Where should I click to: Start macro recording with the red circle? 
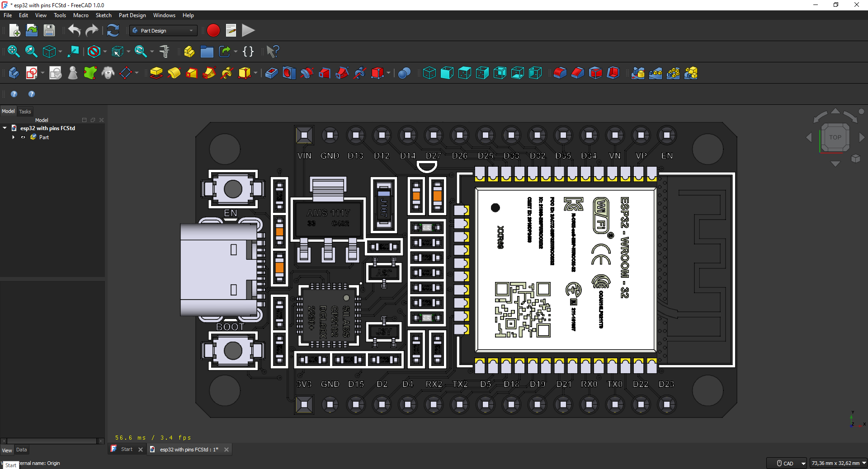pyautogui.click(x=213, y=31)
